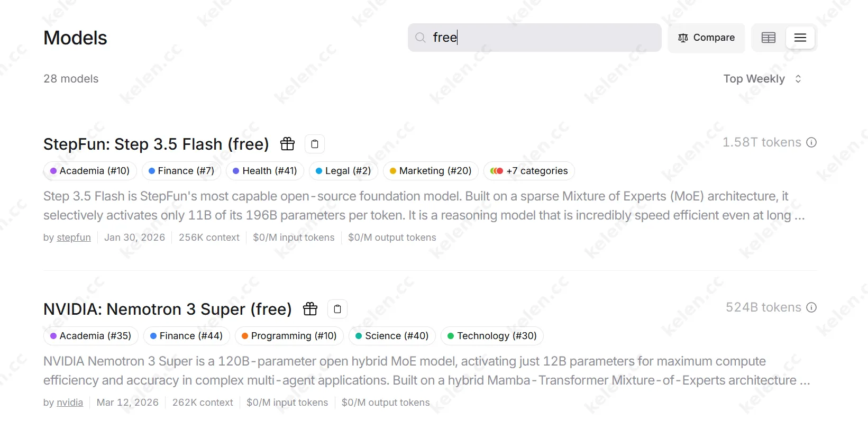Click the Compare button

tap(706, 38)
